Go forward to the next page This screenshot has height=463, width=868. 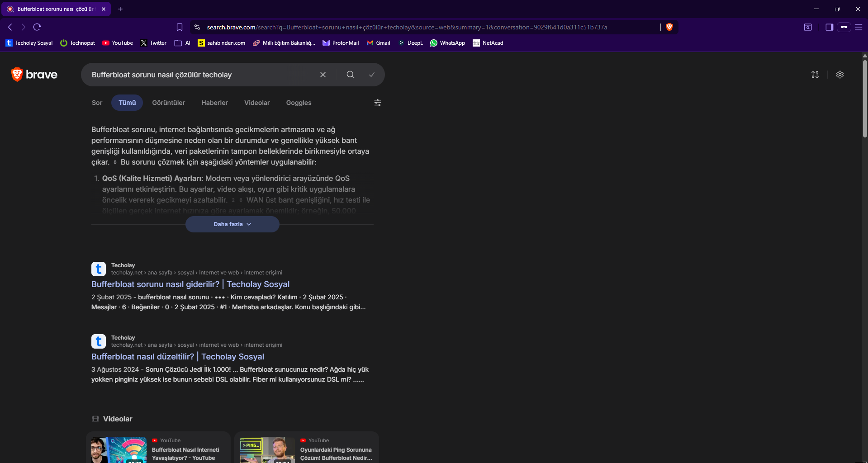pos(24,27)
